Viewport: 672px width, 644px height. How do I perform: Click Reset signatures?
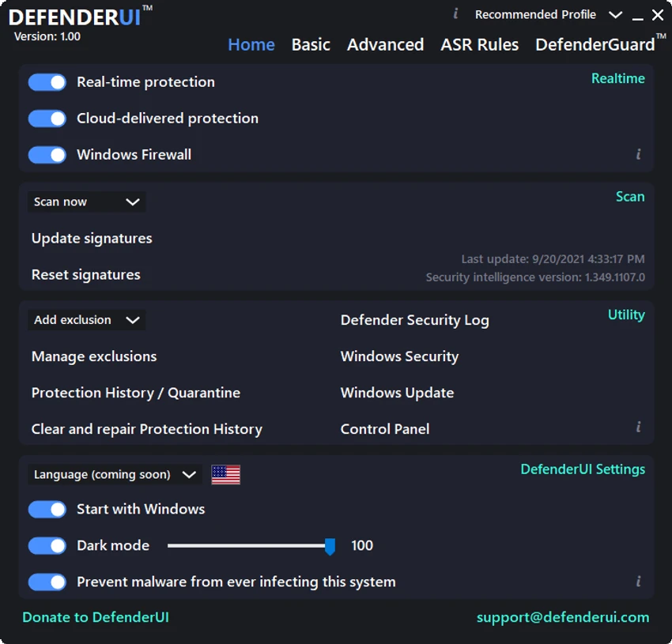click(x=85, y=275)
